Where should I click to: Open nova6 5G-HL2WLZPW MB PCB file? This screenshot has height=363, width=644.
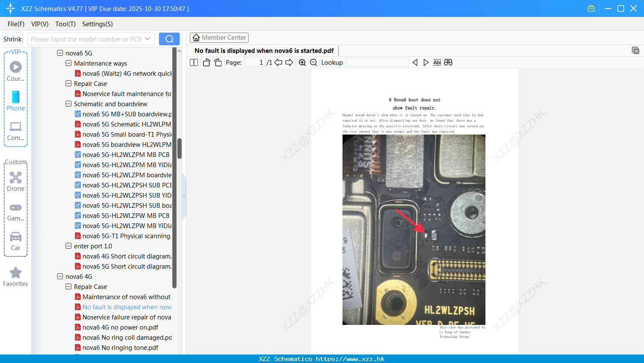pyautogui.click(x=122, y=216)
